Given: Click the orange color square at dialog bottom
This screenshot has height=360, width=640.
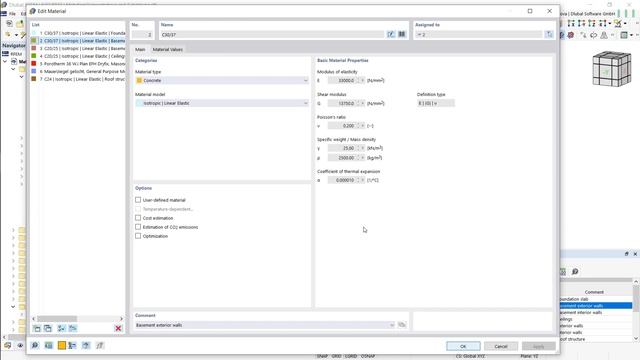Looking at the screenshot, I should [62, 346].
